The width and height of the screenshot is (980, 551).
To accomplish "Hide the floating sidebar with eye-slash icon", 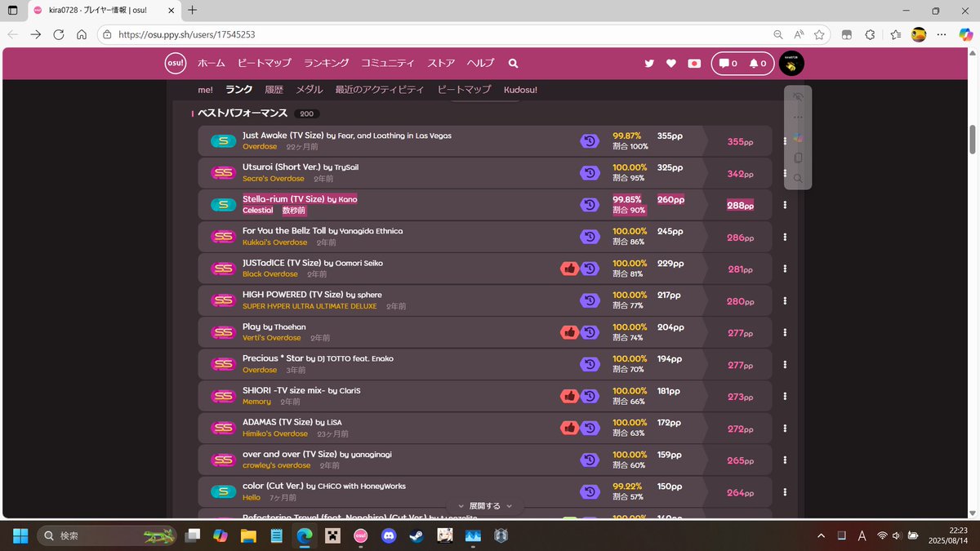I will click(x=798, y=97).
